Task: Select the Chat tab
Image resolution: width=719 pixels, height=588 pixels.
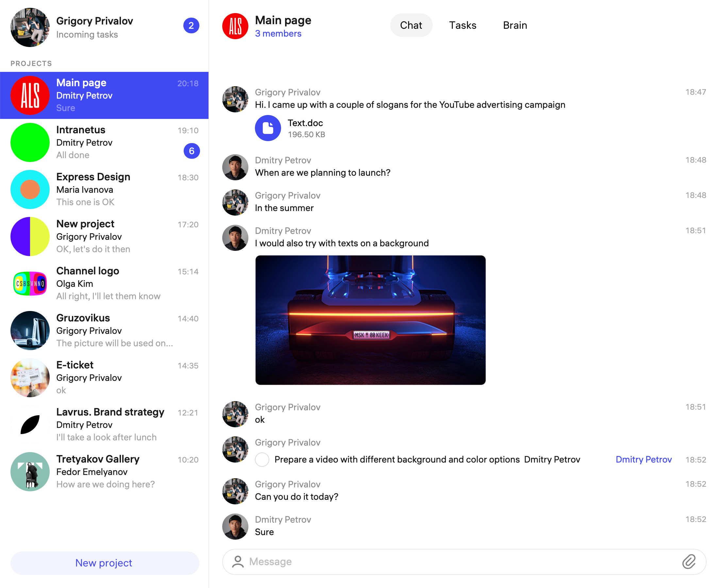Action: tap(411, 25)
